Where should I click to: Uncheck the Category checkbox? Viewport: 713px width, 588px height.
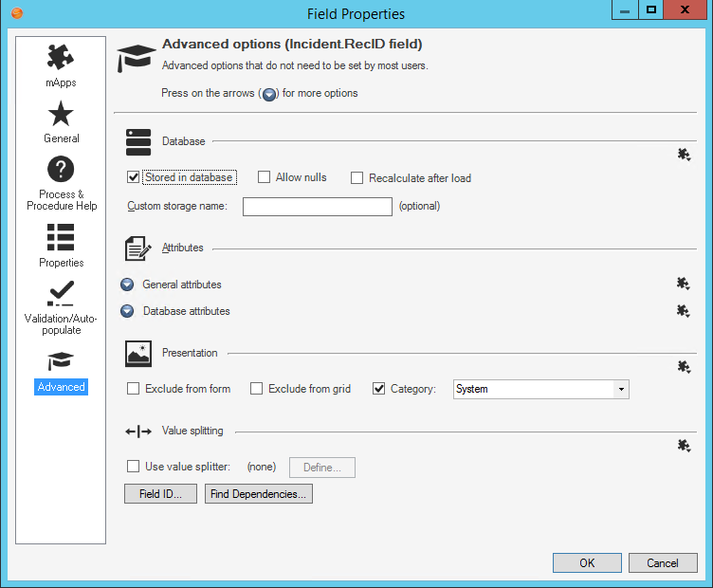(x=379, y=389)
